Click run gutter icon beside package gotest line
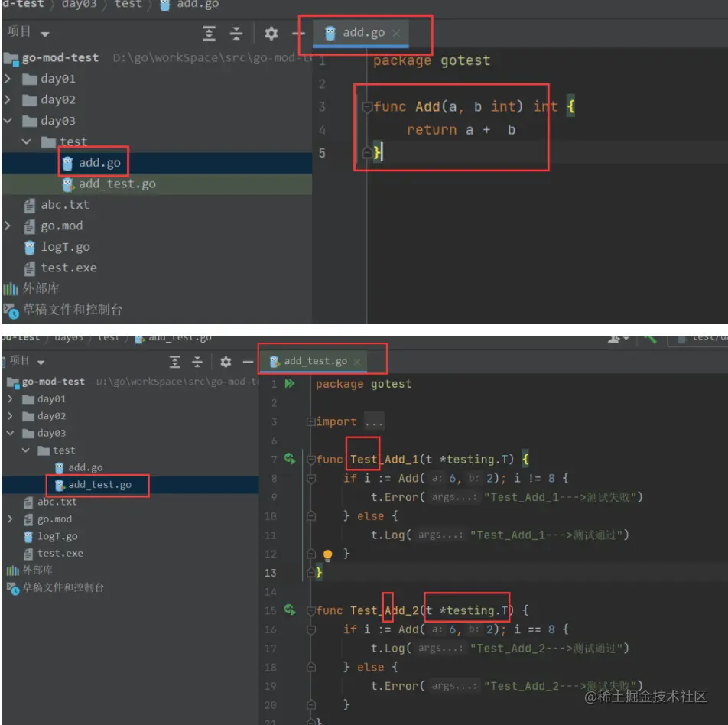This screenshot has height=725, width=728. click(x=290, y=384)
